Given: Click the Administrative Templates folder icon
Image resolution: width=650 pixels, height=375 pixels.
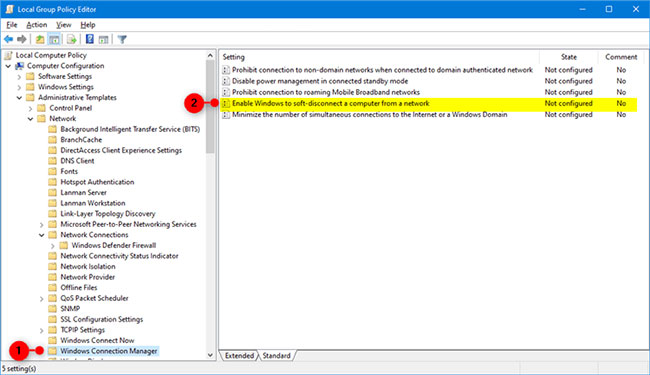Looking at the screenshot, I should click(30, 97).
